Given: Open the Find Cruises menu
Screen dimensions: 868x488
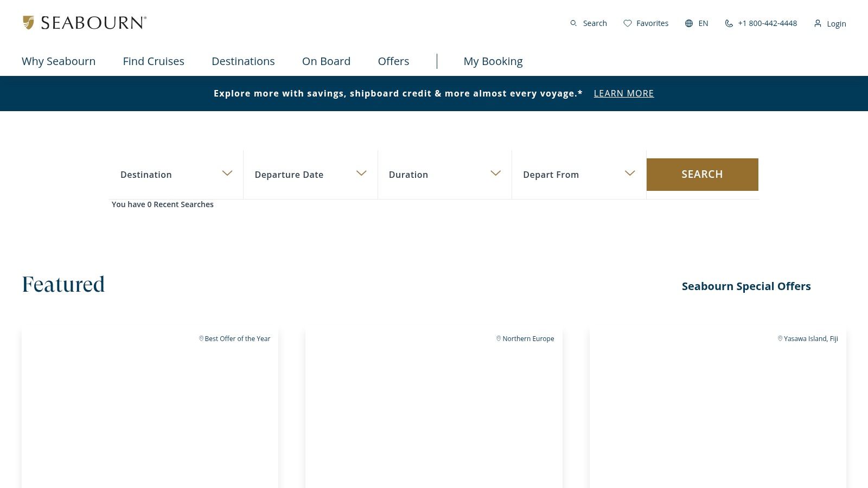Looking at the screenshot, I should (x=154, y=61).
